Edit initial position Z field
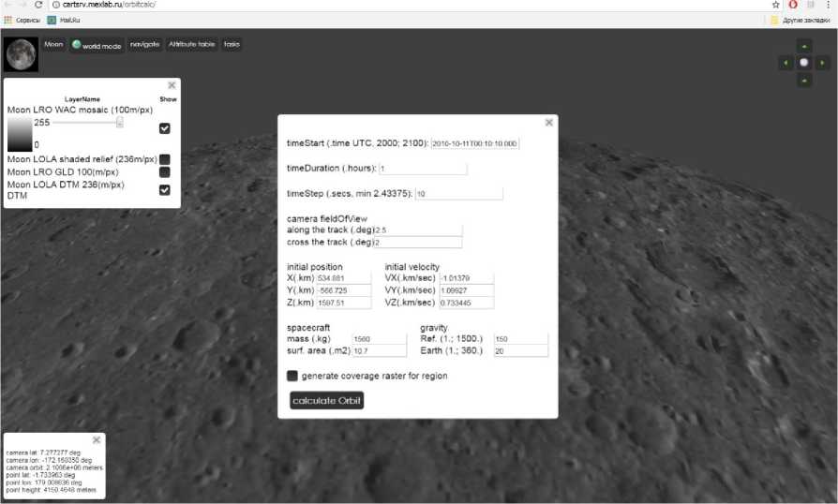The height and width of the screenshot is (504, 838). (344, 303)
